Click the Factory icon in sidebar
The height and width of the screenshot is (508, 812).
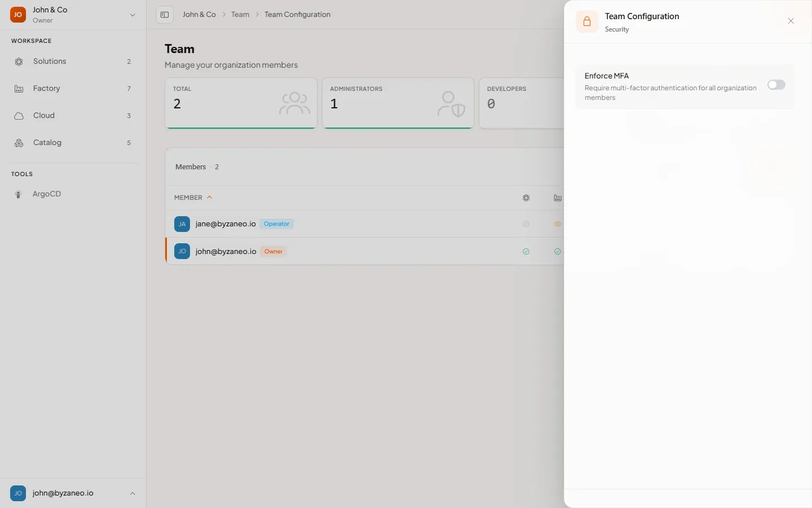pyautogui.click(x=19, y=89)
